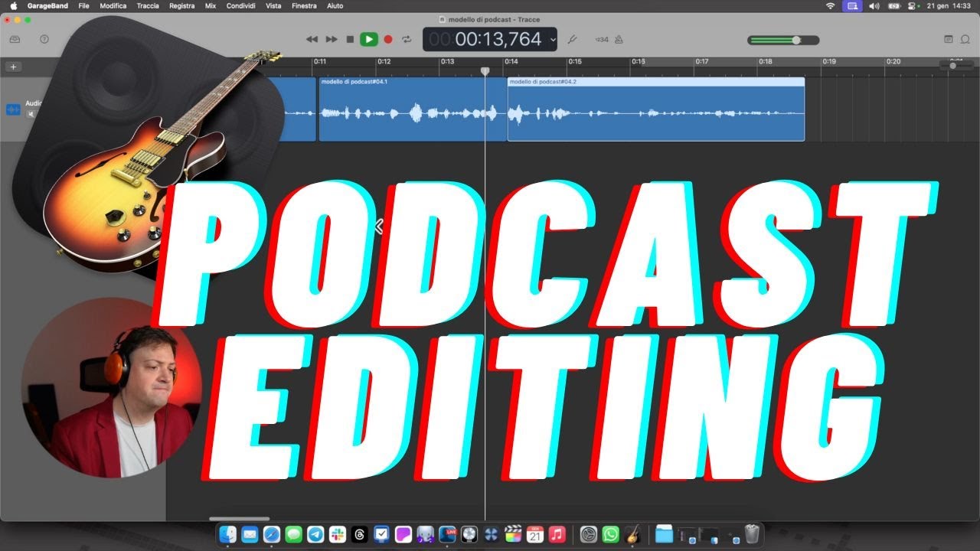Open the Trash in the Dock
The height and width of the screenshot is (551, 980).
[x=752, y=534]
